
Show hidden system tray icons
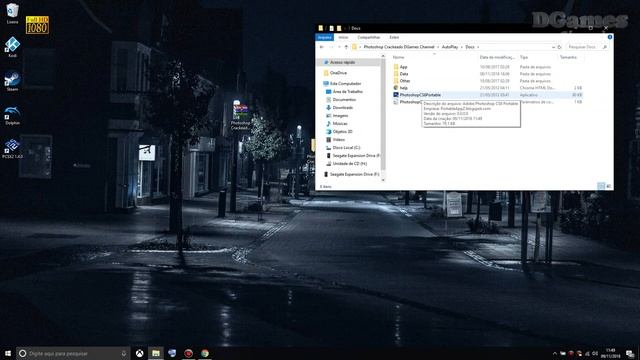click(x=554, y=353)
